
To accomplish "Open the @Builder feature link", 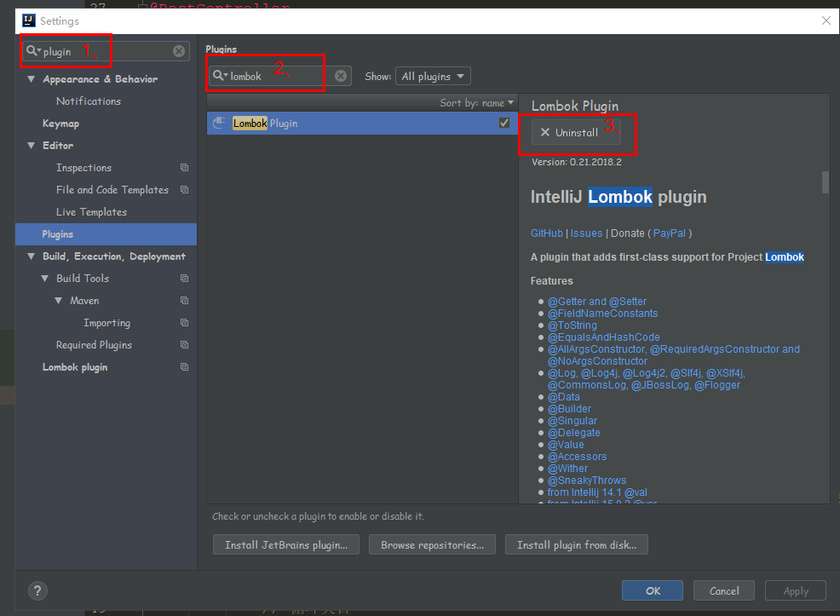I will 569,409.
